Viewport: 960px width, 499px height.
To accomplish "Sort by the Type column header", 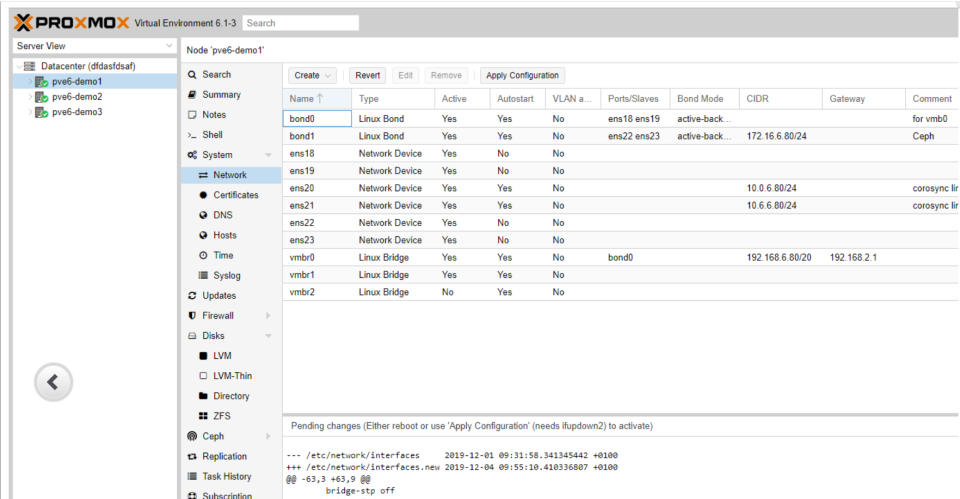I will tap(393, 99).
